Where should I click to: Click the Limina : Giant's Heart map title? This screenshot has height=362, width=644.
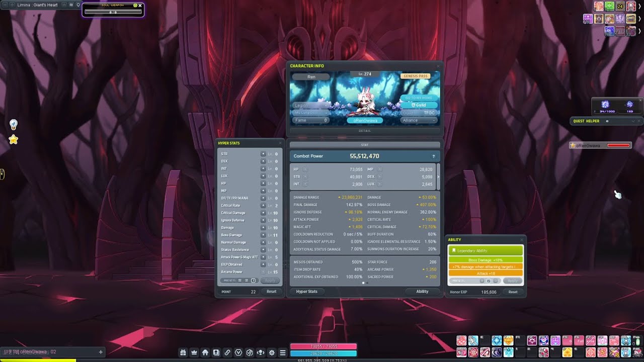(x=37, y=5)
